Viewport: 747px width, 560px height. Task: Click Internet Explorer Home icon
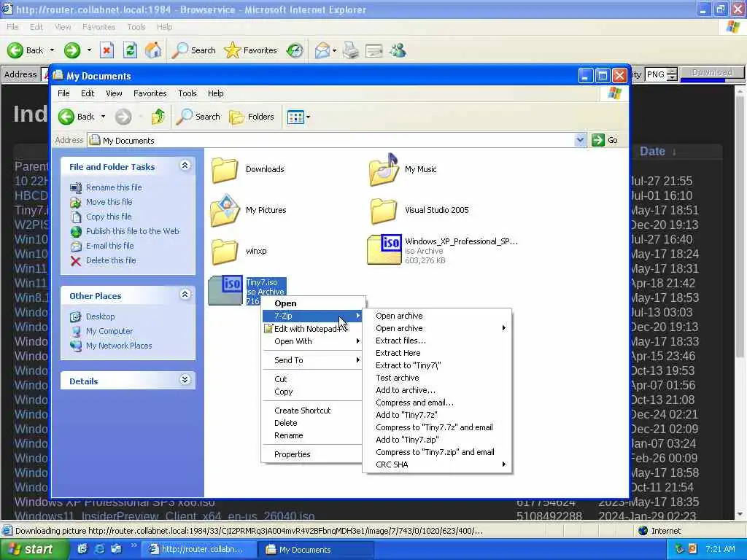click(x=153, y=50)
